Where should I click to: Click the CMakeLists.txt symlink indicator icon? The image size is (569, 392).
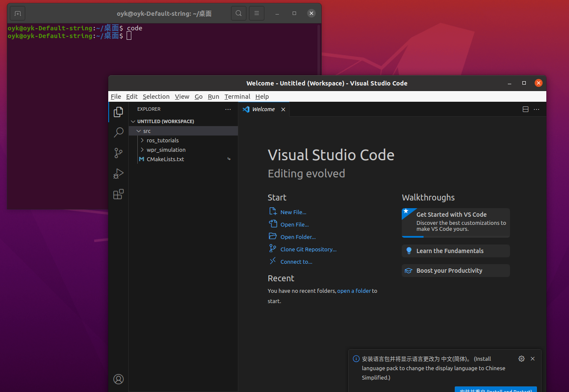click(229, 159)
